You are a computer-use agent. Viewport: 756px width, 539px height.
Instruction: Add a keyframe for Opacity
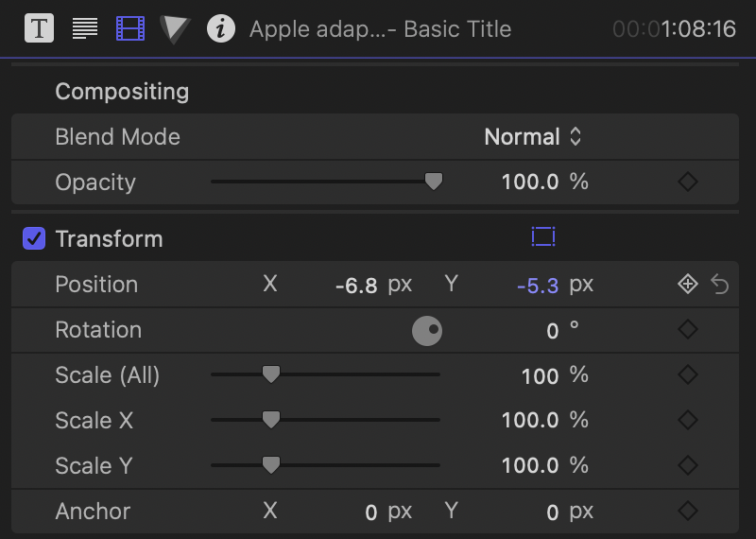tap(688, 182)
